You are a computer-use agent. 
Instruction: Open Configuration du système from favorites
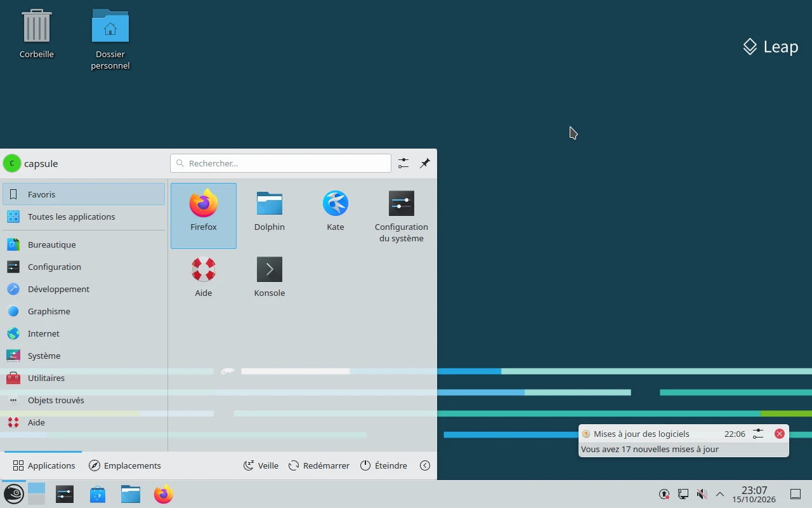402,215
